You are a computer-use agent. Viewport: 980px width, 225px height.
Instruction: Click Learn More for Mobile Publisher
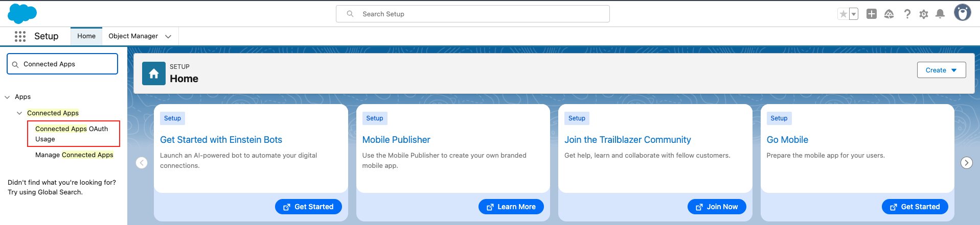coord(511,207)
